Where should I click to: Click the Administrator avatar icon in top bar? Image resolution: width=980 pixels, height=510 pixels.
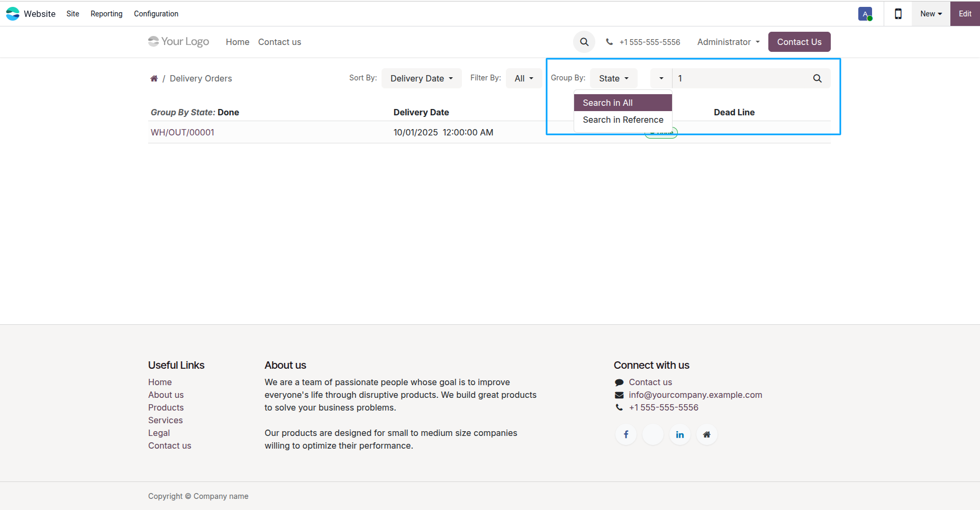(865, 14)
